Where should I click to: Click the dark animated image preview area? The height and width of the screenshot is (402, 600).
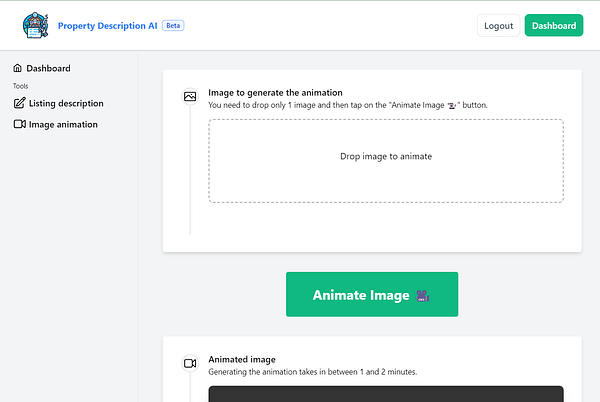pos(385,394)
